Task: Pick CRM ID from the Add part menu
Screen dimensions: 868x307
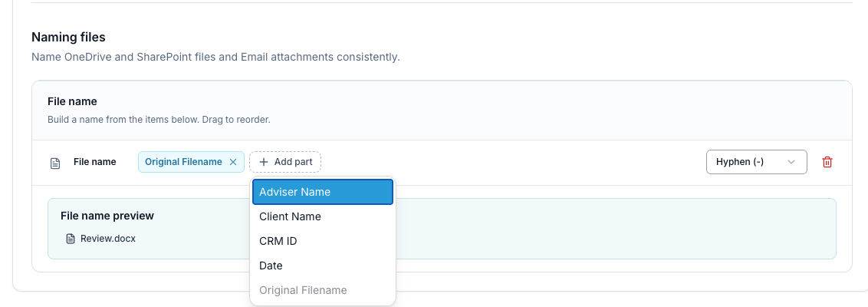Action: click(323, 241)
